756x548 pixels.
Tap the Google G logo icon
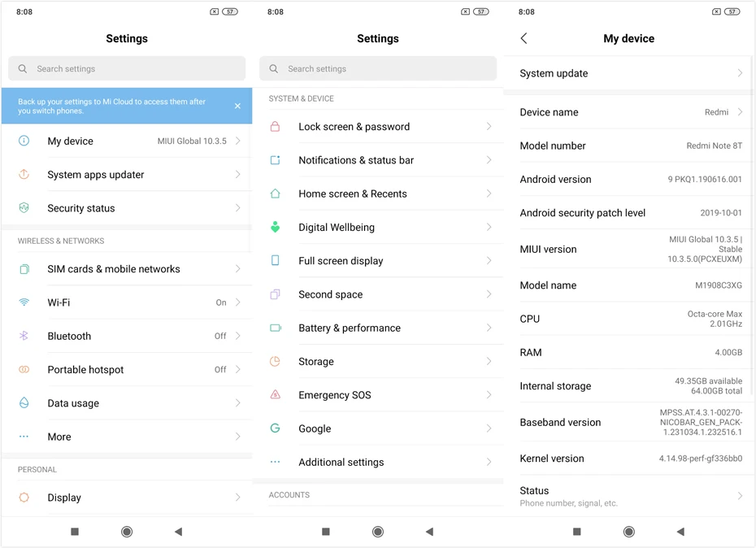point(275,428)
